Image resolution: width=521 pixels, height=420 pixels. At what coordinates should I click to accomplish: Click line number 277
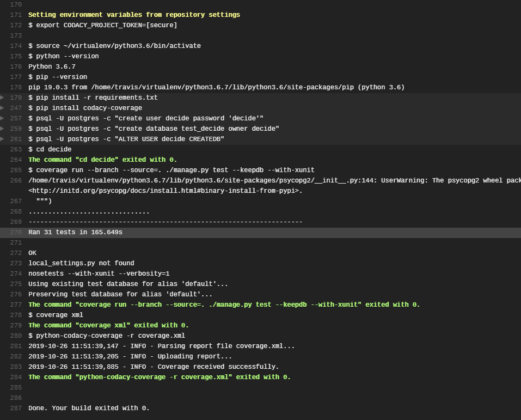16,305
